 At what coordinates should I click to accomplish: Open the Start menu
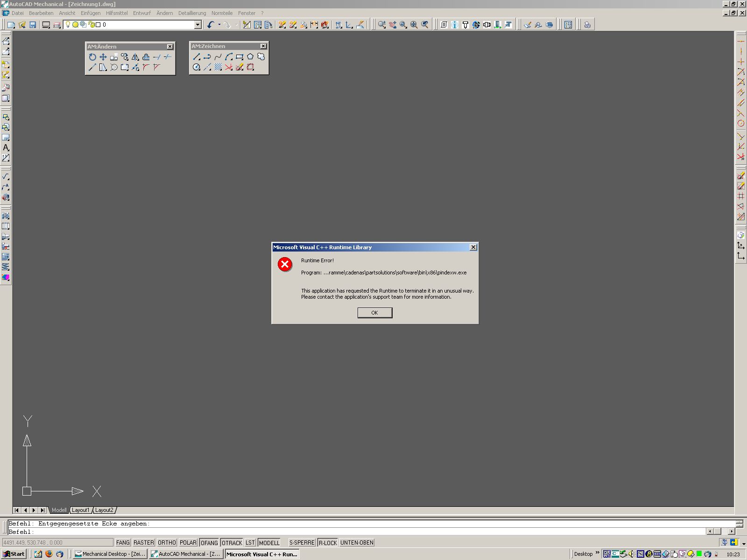[x=14, y=554]
